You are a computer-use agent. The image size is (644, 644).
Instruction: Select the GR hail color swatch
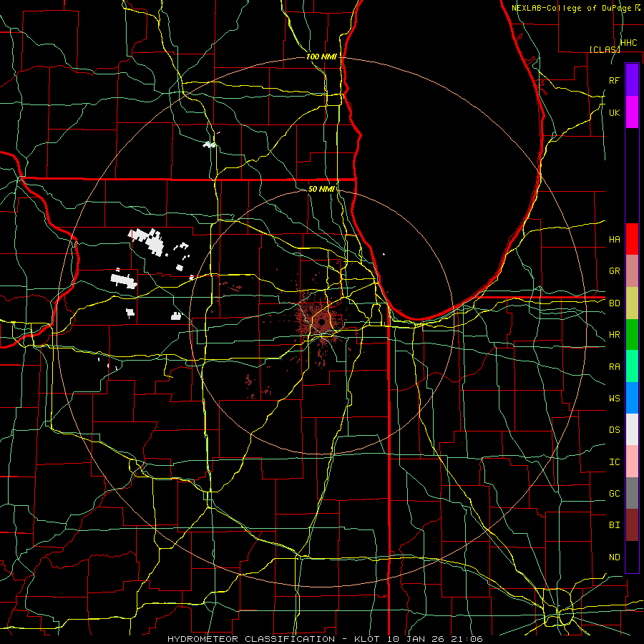[632, 270]
